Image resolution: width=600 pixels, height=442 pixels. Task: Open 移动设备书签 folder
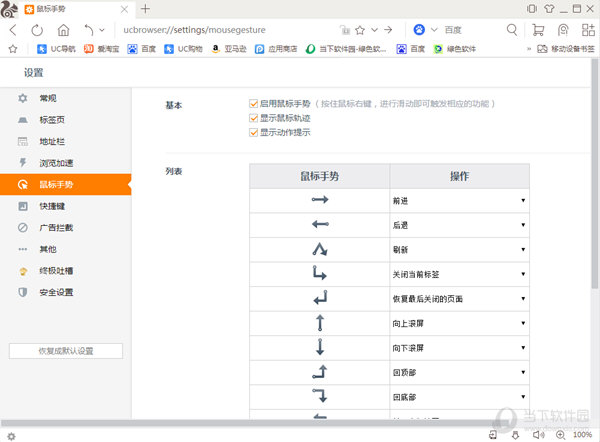click(x=566, y=49)
